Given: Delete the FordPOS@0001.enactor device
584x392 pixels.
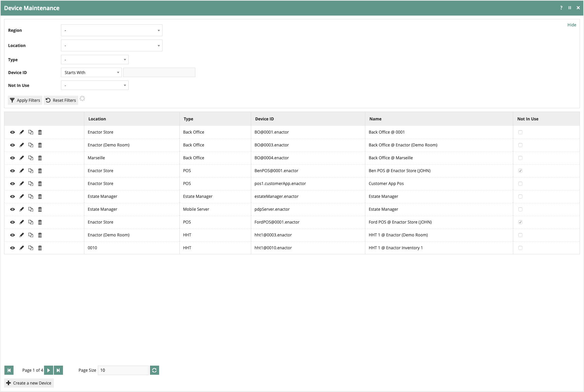Looking at the screenshot, I should click(40, 222).
